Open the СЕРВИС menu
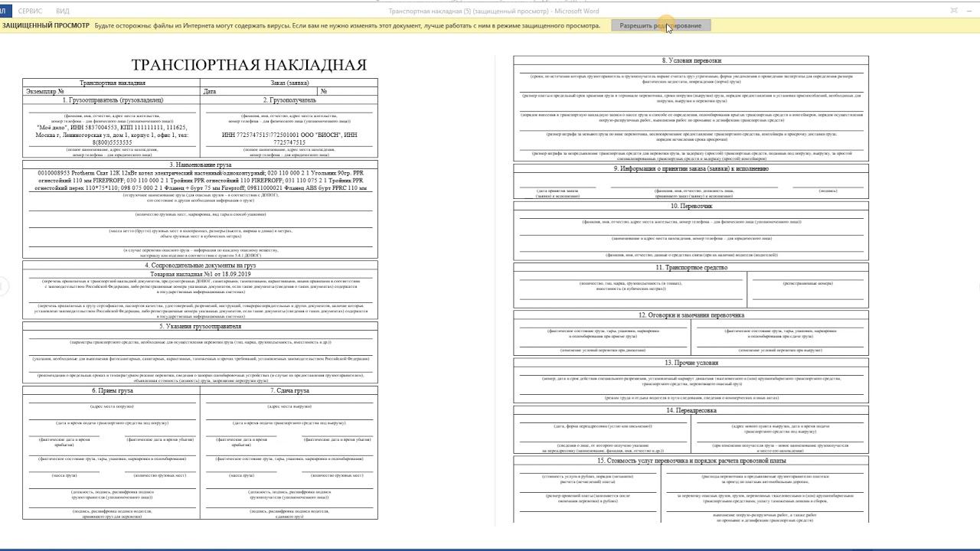 click(x=31, y=11)
